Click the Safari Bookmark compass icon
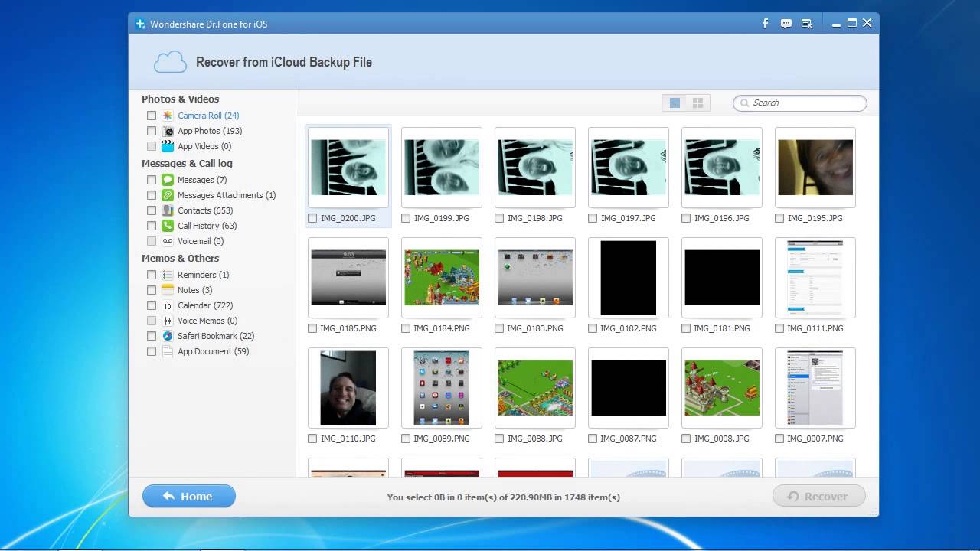Image resolution: width=980 pixels, height=551 pixels. 168,336
